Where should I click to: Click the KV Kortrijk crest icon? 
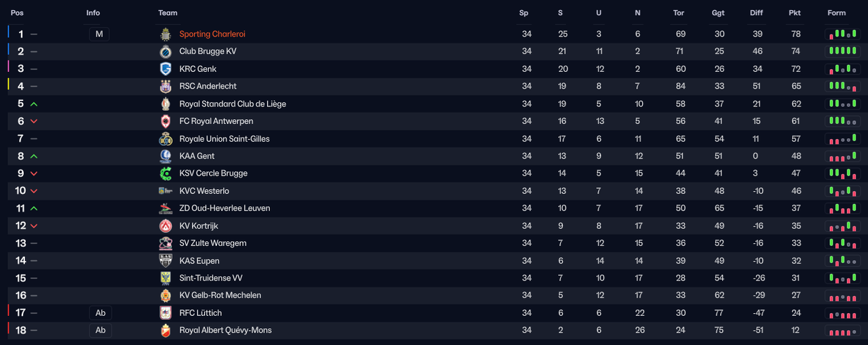[165, 226]
